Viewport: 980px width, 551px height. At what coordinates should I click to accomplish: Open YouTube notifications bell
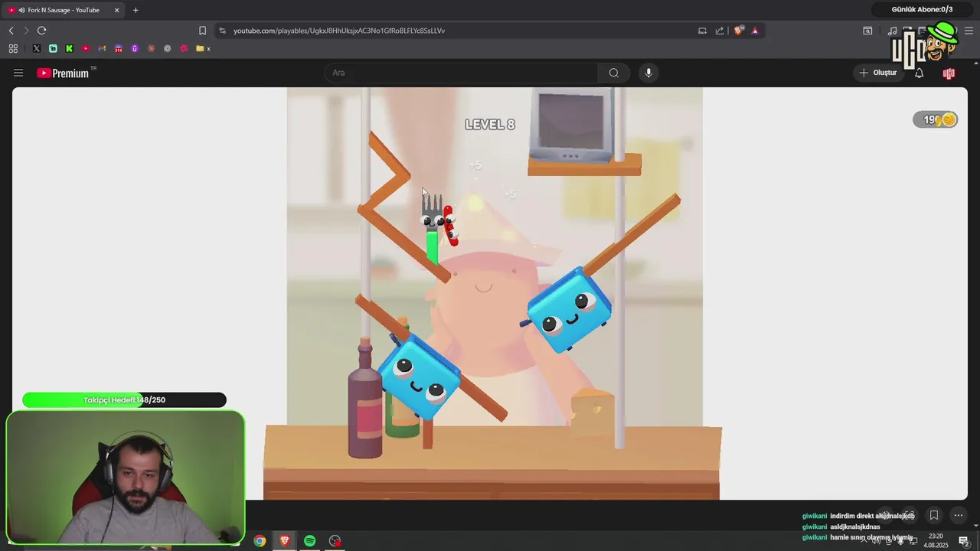[919, 73]
